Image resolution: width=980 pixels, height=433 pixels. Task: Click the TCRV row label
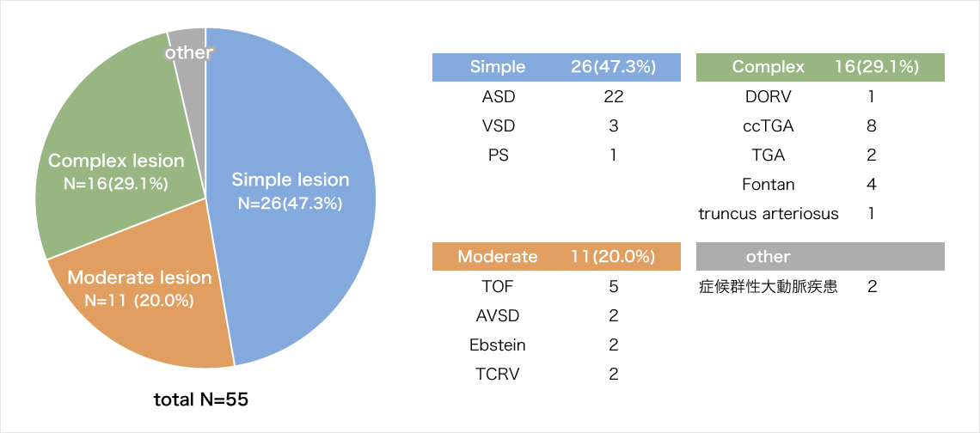[x=498, y=374]
